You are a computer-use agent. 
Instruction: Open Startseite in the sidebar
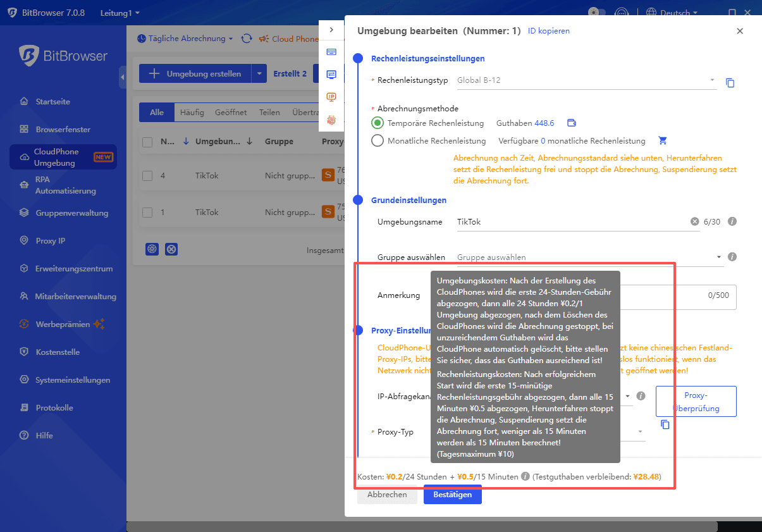[x=53, y=101]
